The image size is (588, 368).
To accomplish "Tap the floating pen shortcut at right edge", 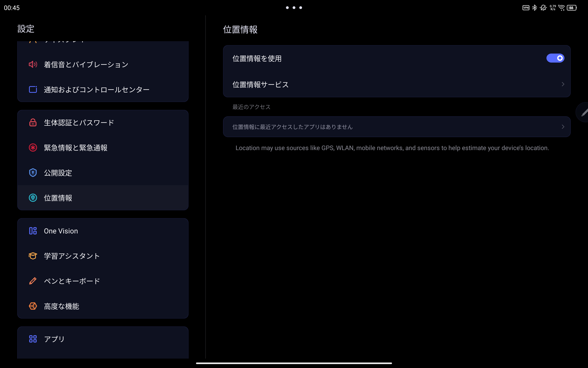I will 584,112.
